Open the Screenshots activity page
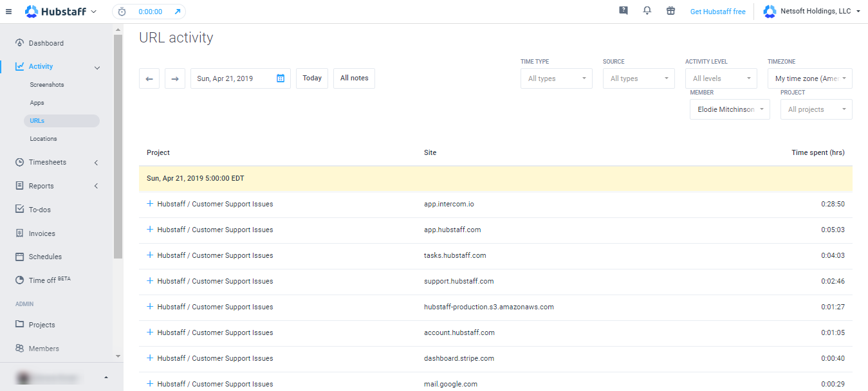The width and height of the screenshot is (868, 391). 47,85
